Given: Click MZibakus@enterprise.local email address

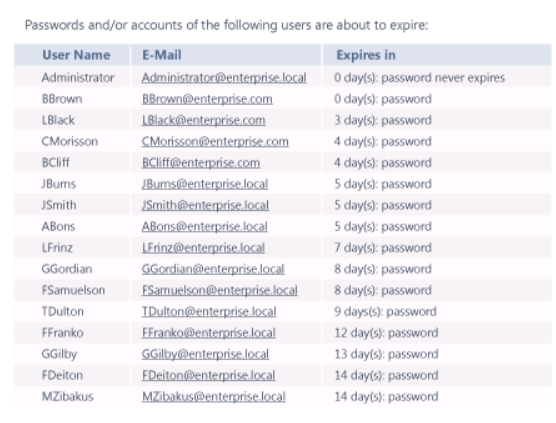Looking at the screenshot, I should tap(214, 397).
